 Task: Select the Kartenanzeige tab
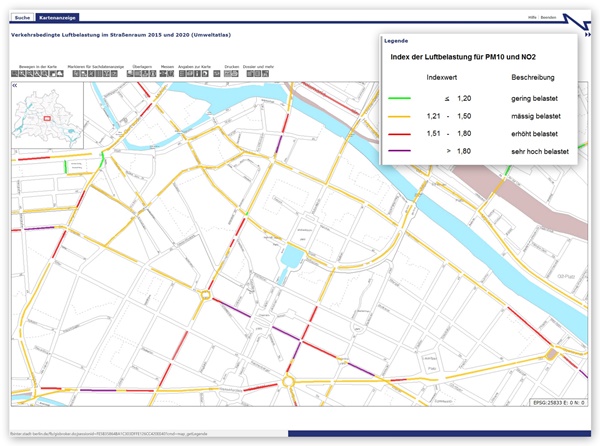tap(56, 19)
